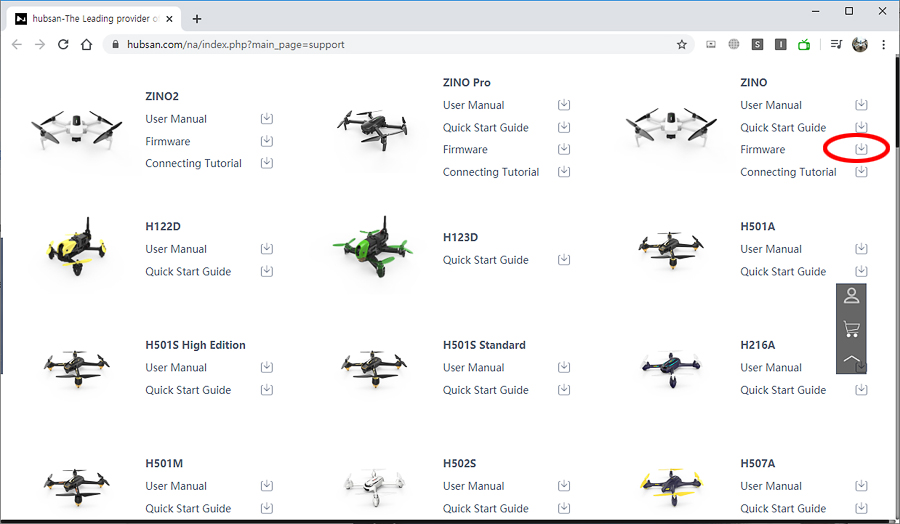Click the H507A drone image
The height and width of the screenshot is (524, 900).
671,487
